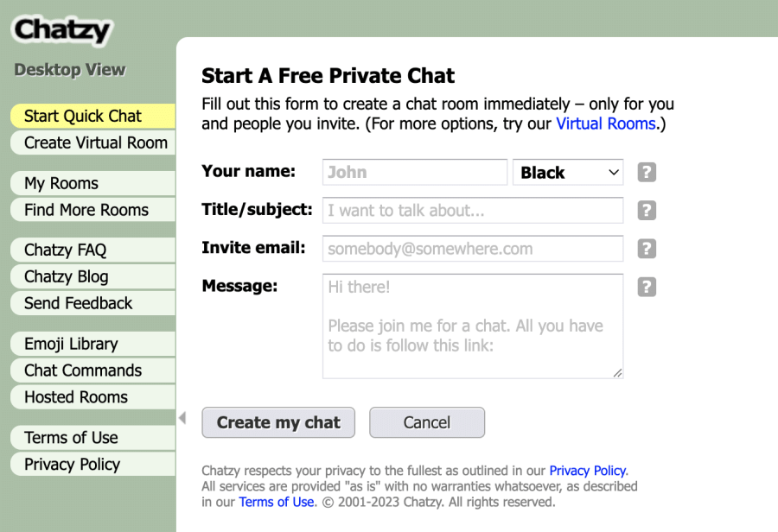Click inside the Message text area
This screenshot has width=778, height=532.
(473, 326)
